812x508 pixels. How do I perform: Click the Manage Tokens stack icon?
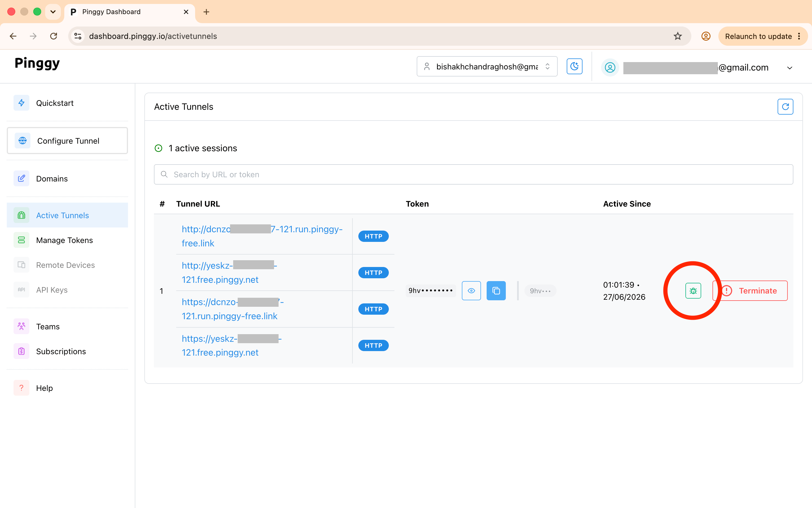[x=21, y=240]
